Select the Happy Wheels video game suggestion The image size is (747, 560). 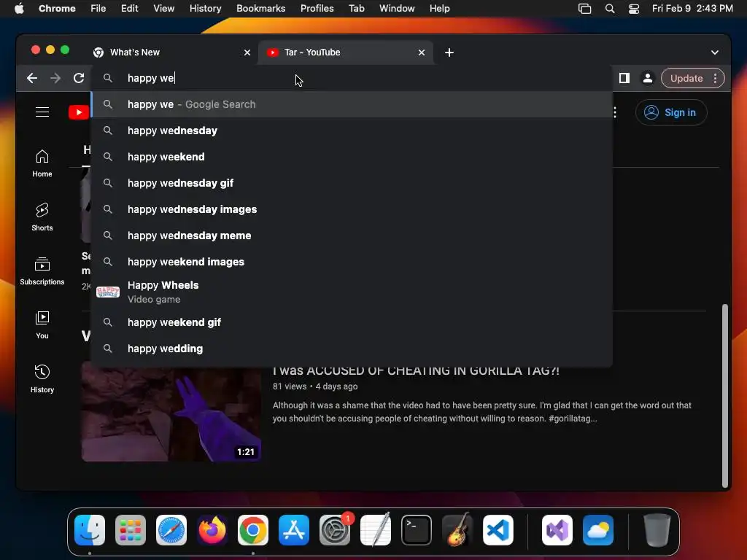[x=352, y=292]
